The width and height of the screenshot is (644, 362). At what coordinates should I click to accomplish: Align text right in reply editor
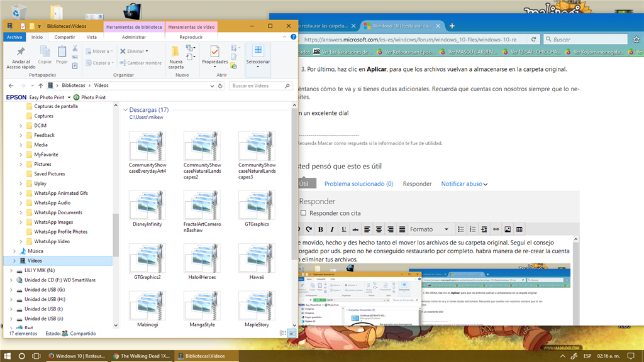(390, 229)
